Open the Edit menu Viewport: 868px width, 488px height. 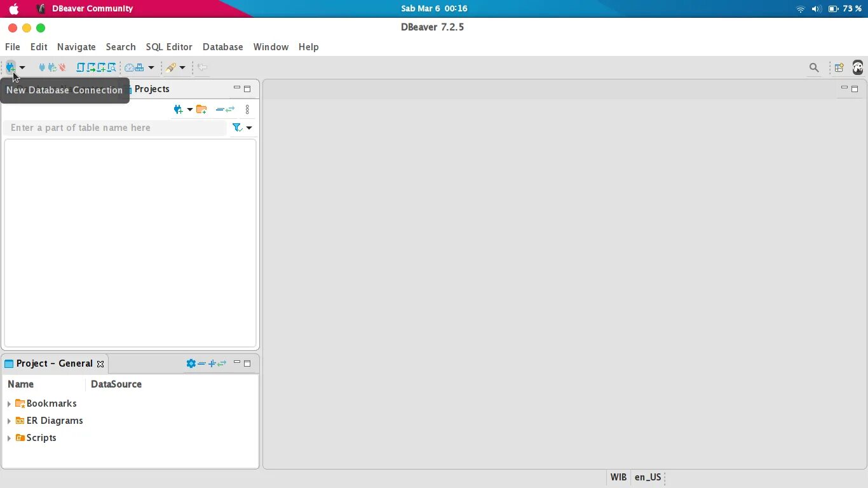(x=39, y=47)
